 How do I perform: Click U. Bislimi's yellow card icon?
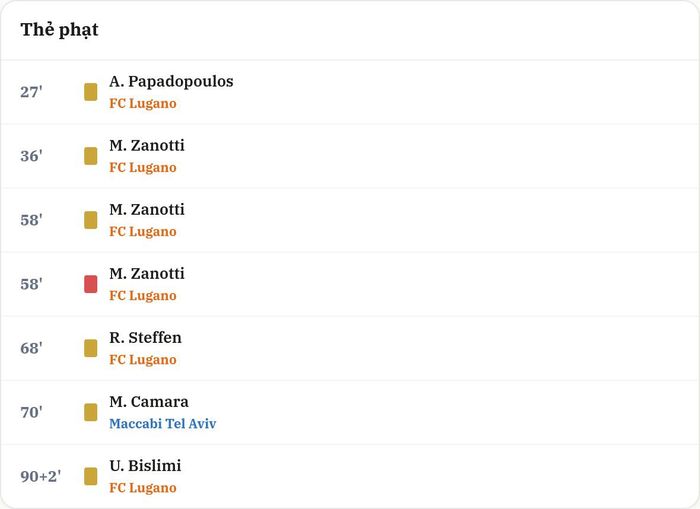click(x=91, y=476)
